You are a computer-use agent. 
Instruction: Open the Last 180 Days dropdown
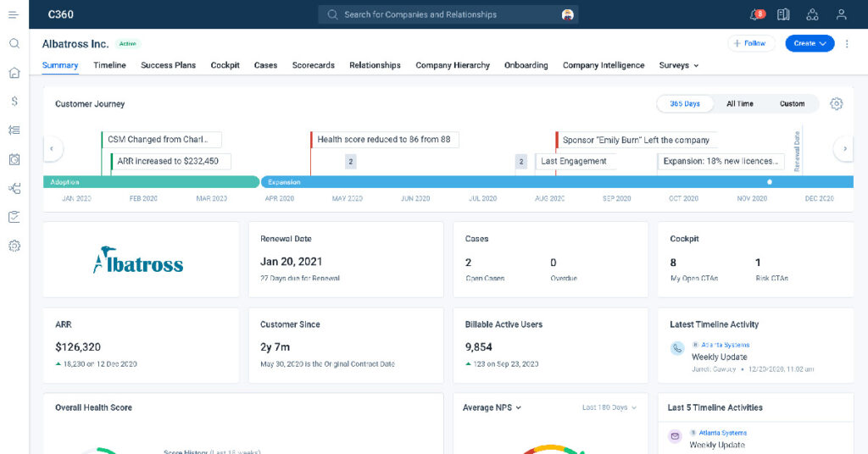click(x=609, y=407)
